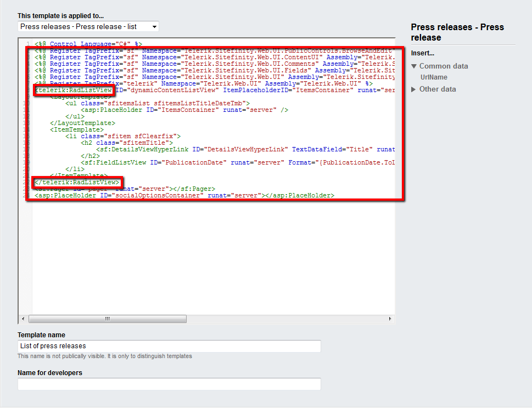Click the horizontal scrollbar thumb
This screenshot has height=408, width=532.
click(107, 319)
